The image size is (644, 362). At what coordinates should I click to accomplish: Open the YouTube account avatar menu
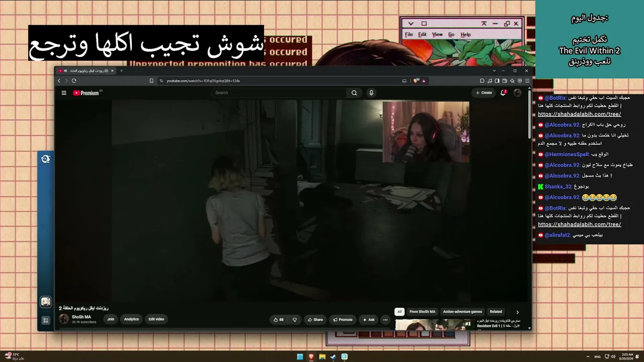[x=517, y=93]
